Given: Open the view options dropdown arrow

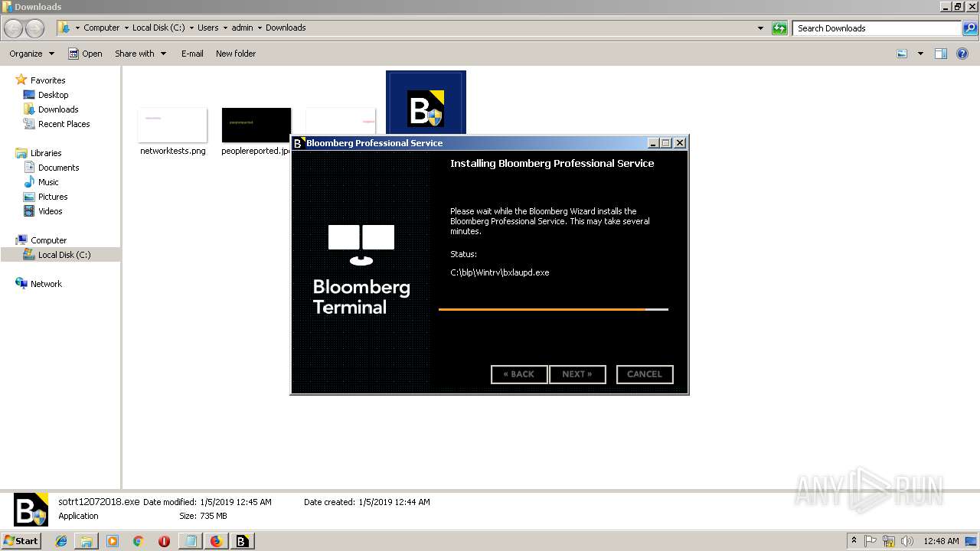Looking at the screenshot, I should pyautogui.click(x=920, y=54).
